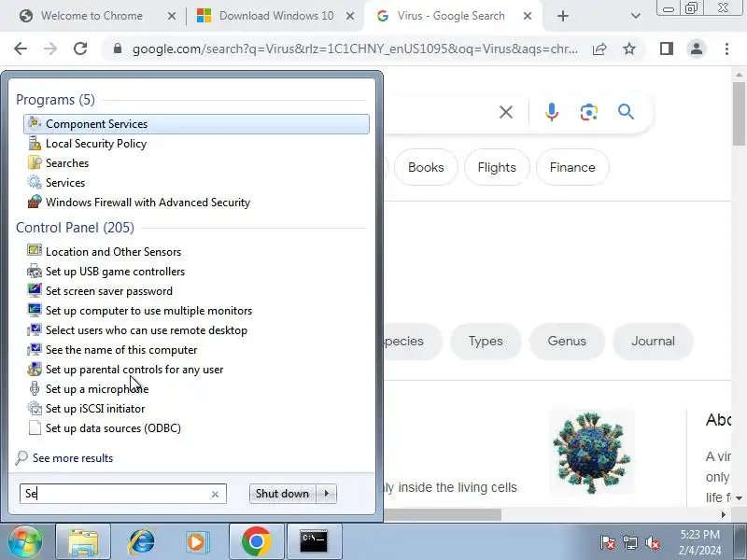The height and width of the screenshot is (560, 747).
Task: Switch to Download Windows 10 tab
Action: pos(275,16)
